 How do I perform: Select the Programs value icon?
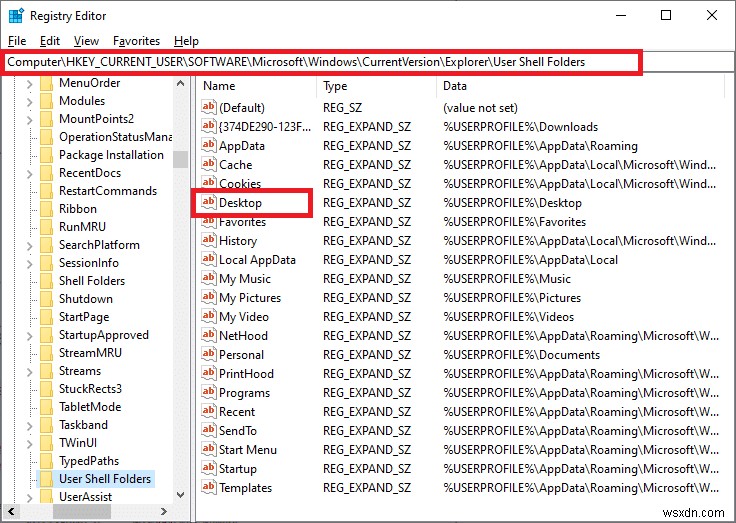point(208,392)
